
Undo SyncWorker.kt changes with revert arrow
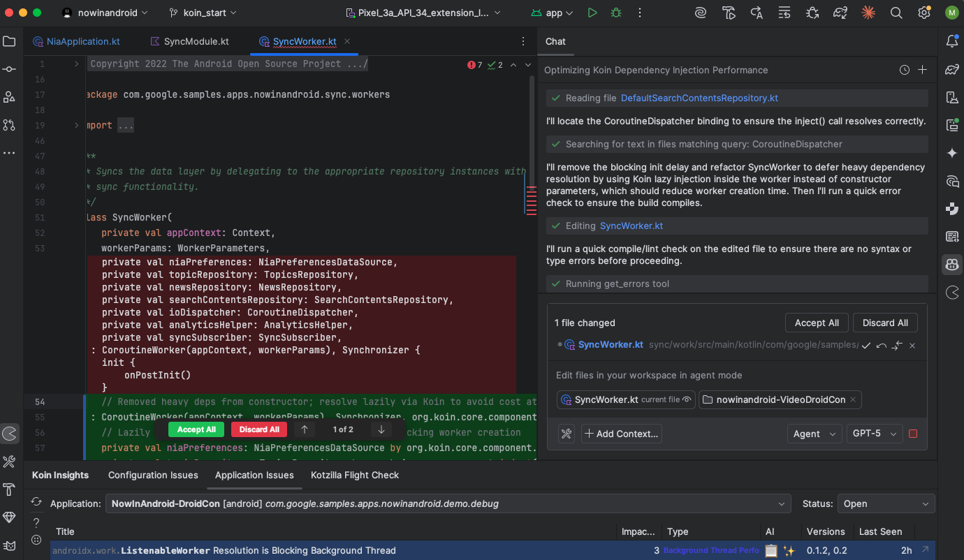point(882,345)
